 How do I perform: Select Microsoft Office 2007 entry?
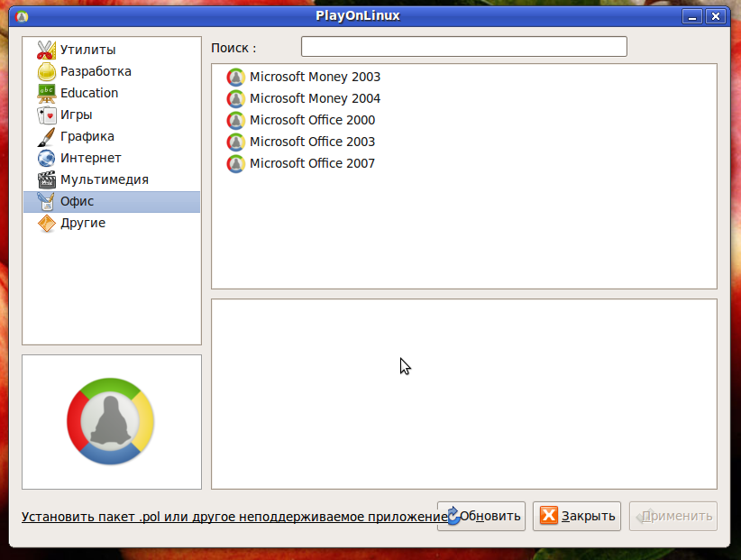(x=312, y=163)
